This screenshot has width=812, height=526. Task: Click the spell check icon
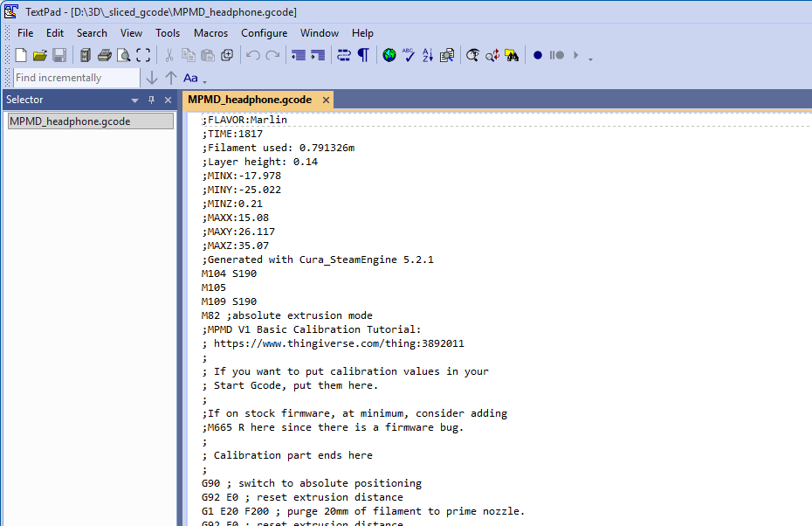tap(409, 55)
